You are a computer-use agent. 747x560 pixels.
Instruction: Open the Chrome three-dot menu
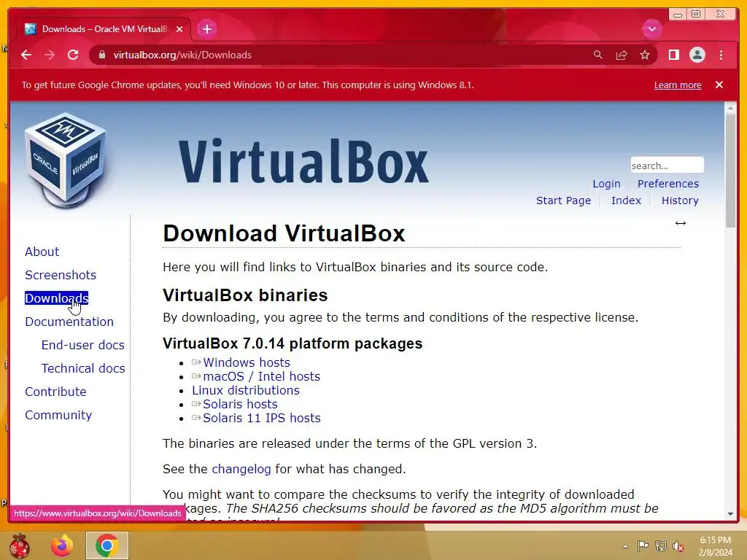pos(721,55)
